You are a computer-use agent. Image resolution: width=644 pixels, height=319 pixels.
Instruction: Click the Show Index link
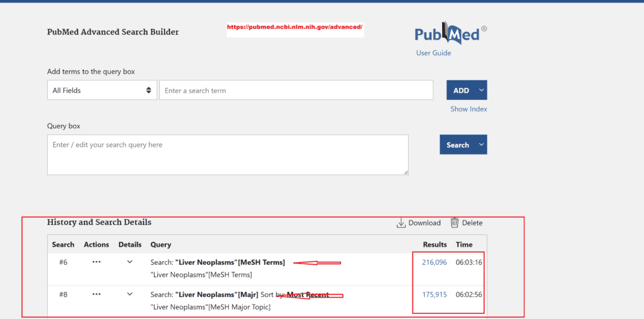[469, 109]
